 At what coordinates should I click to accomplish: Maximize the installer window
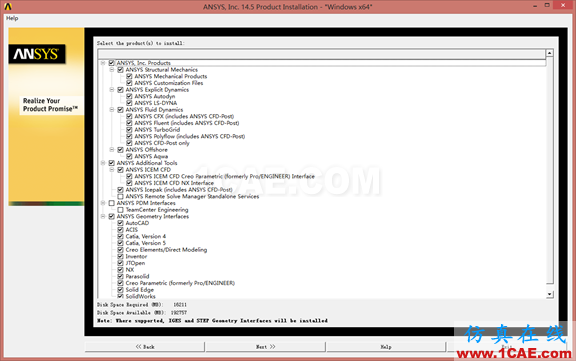[547, 6]
